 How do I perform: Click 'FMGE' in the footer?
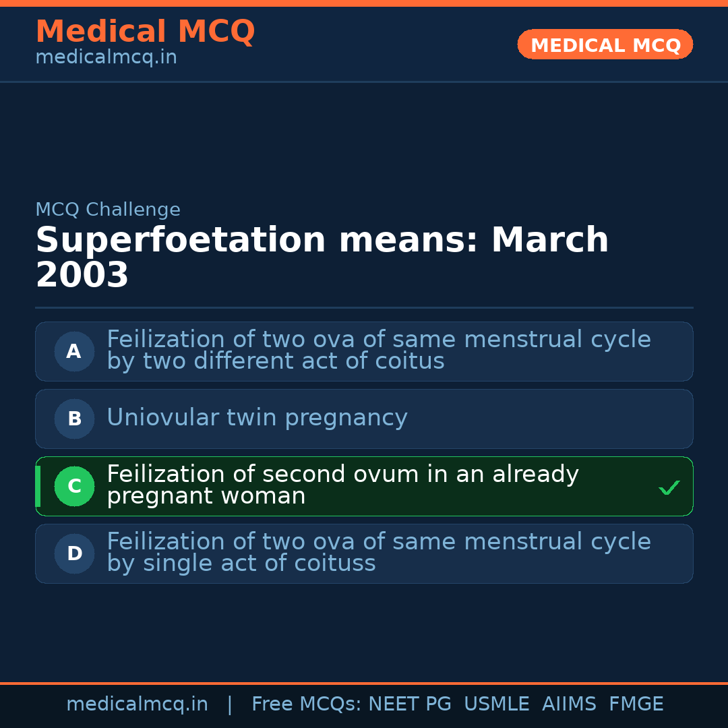(636, 704)
